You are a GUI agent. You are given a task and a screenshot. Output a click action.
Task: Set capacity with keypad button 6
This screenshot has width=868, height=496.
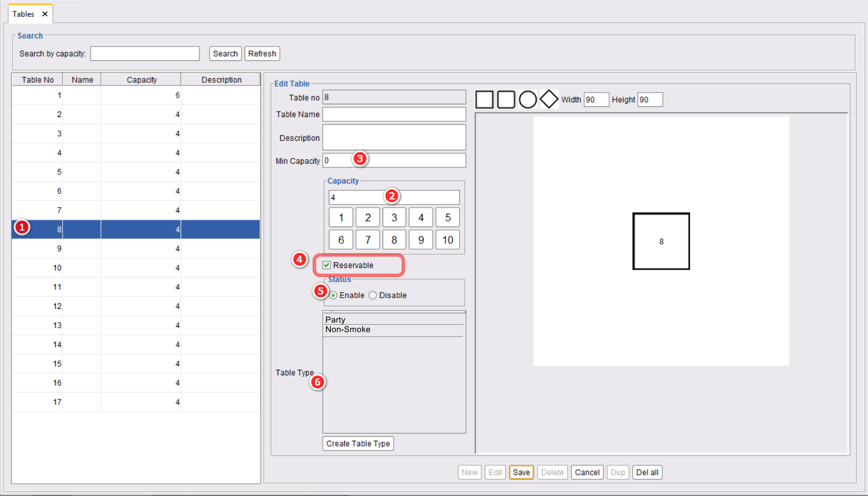click(x=341, y=240)
